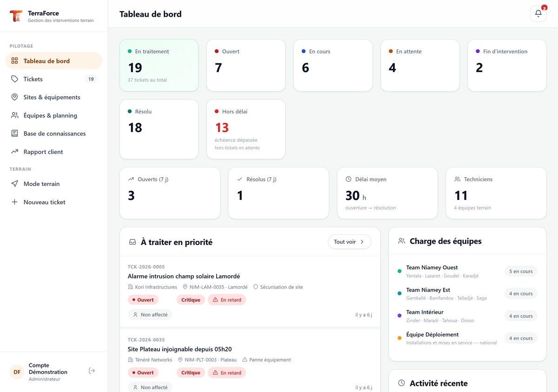Viewport: 558px width, 392px height.
Task: Click the warning icon beside Panne équipement
Action: tap(245, 359)
